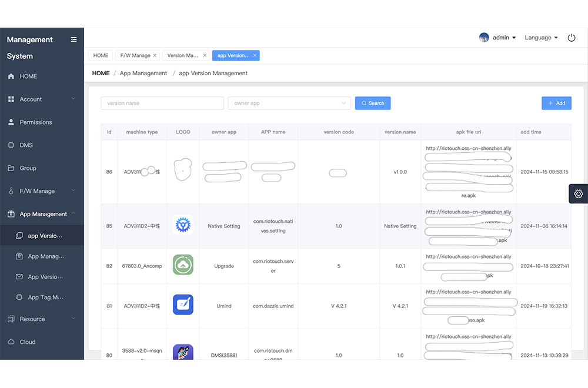This screenshot has height=388, width=588.
Task: Collapse sidebar with the hamburger menu icon
Action: coord(74,39)
